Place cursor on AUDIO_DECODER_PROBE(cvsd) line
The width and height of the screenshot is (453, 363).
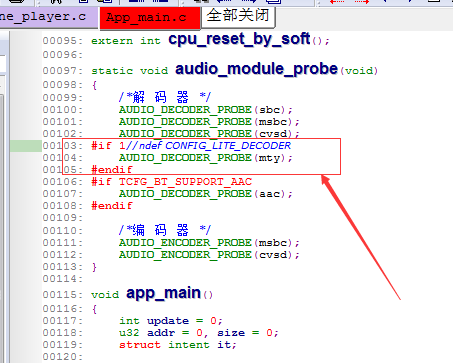pos(209,134)
